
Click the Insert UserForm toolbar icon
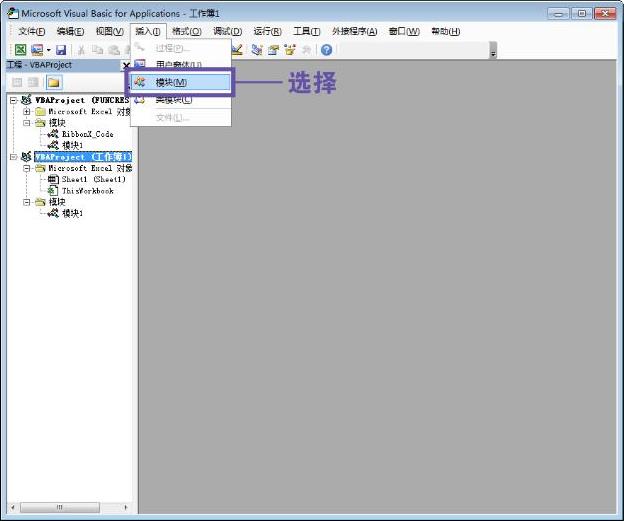click(37, 50)
